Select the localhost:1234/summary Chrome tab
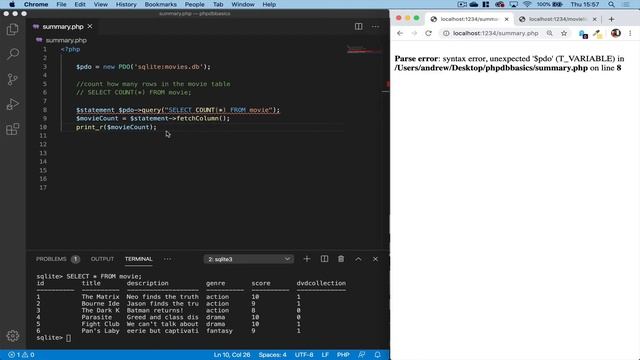640x360 pixels. [x=469, y=19]
